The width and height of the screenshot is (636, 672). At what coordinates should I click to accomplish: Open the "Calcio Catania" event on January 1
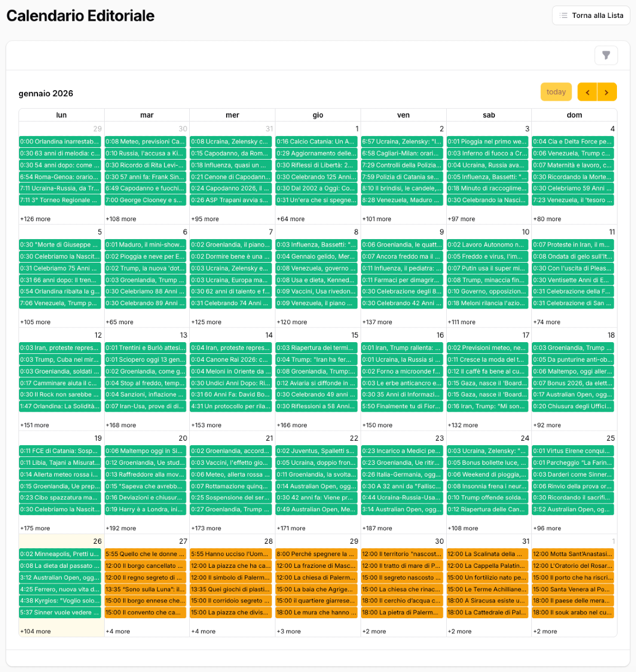click(316, 141)
